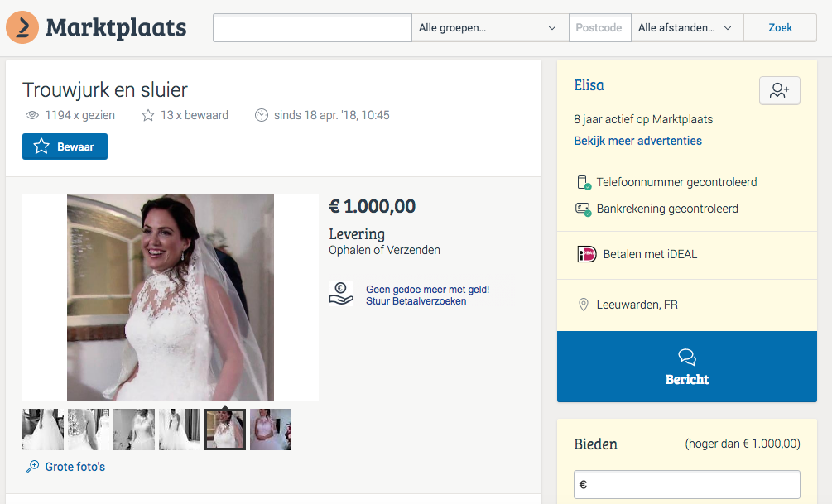Click the chat bubbles icon above Bericht
This screenshot has width=832, height=504.
[x=687, y=357]
